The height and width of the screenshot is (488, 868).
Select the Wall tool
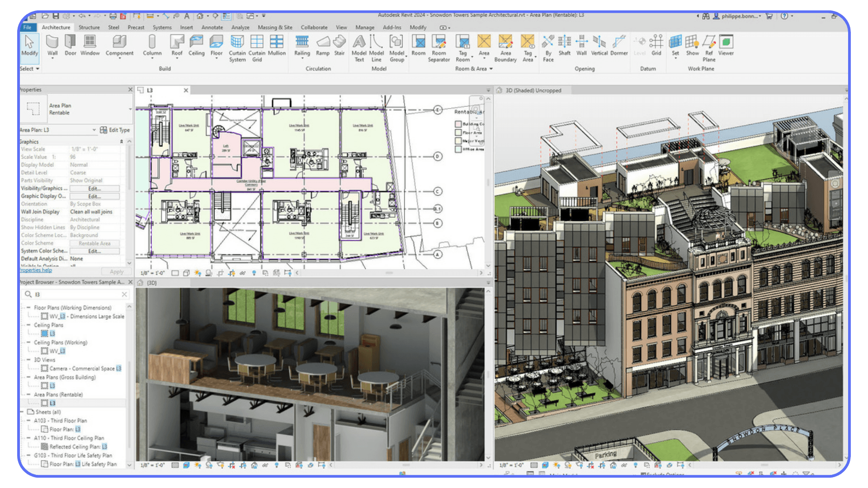(x=52, y=45)
